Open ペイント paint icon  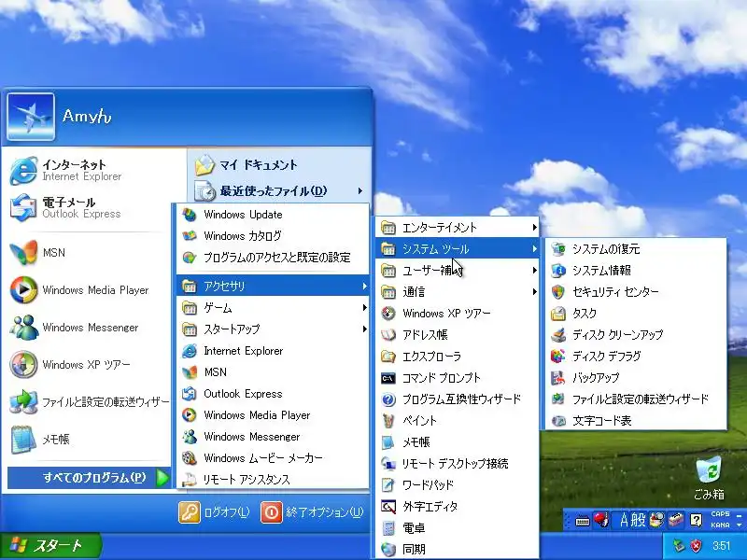pyautogui.click(x=388, y=421)
